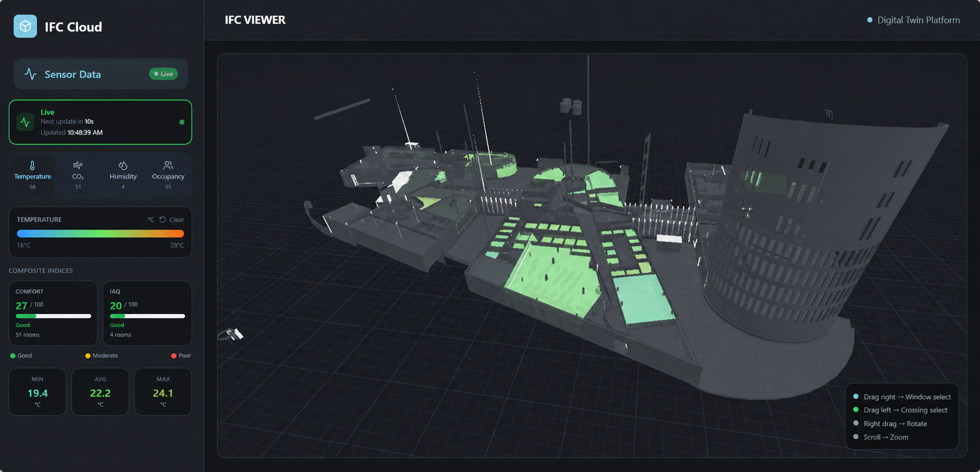Click the Clear reset button
980x472 pixels.
click(171, 220)
